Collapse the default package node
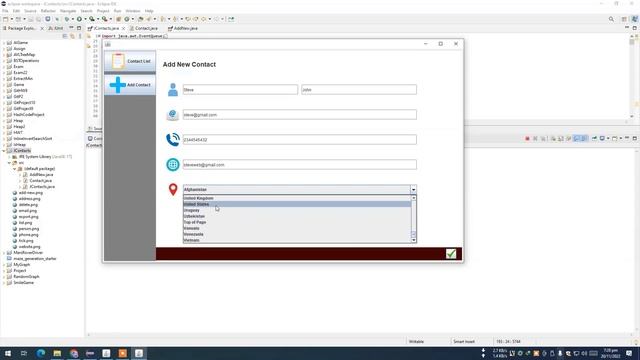The image size is (640, 360). (x=15, y=169)
